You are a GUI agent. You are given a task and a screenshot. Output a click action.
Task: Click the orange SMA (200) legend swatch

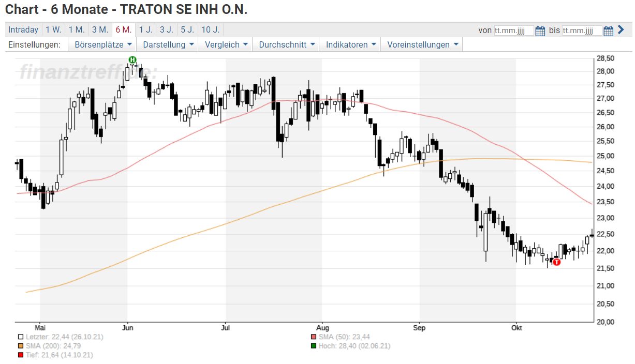click(x=20, y=346)
